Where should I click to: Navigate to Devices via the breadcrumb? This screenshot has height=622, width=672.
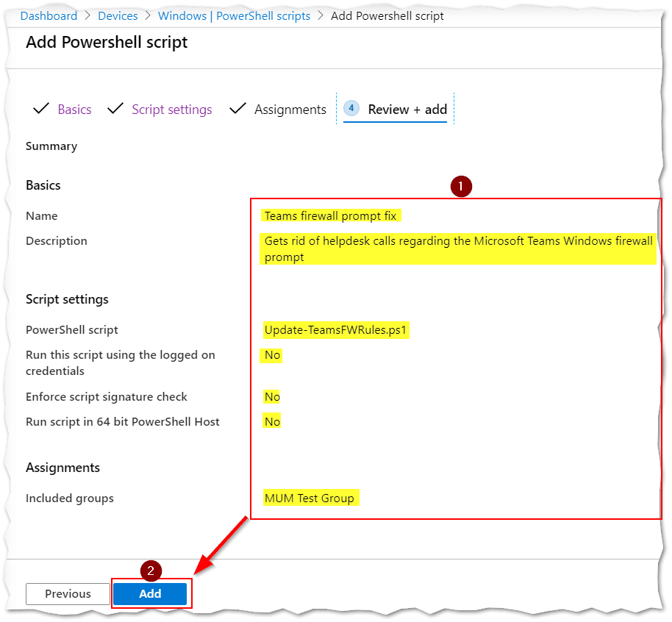[x=118, y=15]
